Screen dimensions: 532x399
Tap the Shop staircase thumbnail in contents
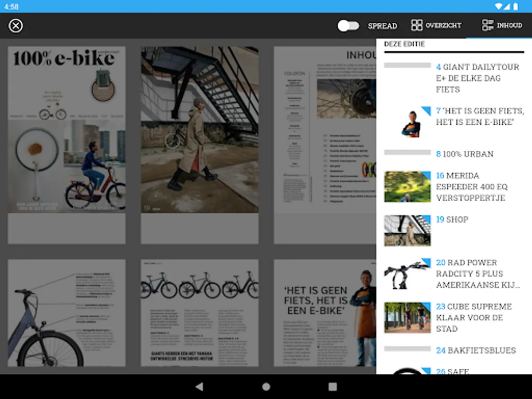407,231
